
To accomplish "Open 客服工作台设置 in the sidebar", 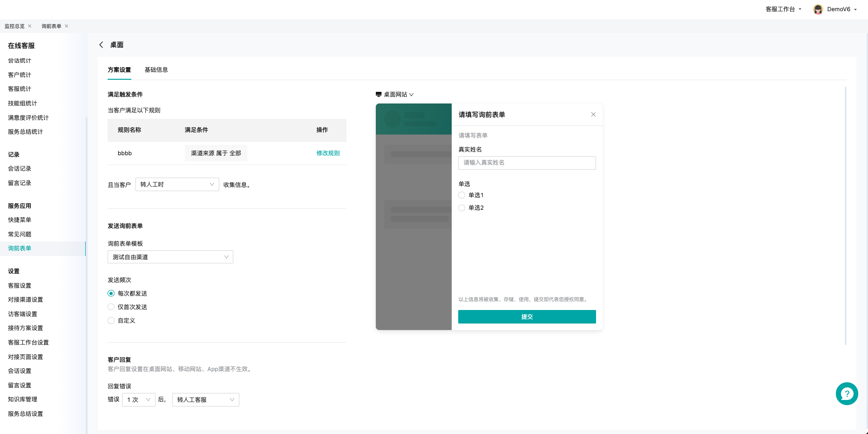I will click(28, 343).
